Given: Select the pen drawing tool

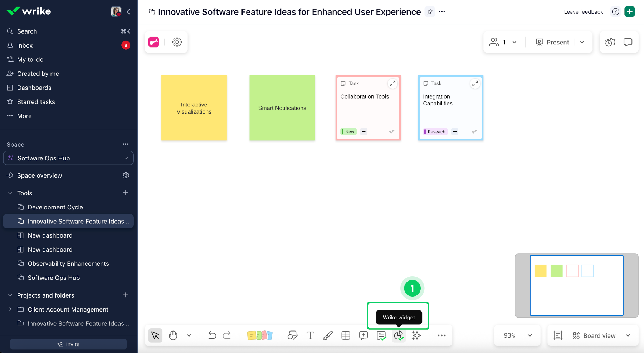Looking at the screenshot, I should [328, 335].
